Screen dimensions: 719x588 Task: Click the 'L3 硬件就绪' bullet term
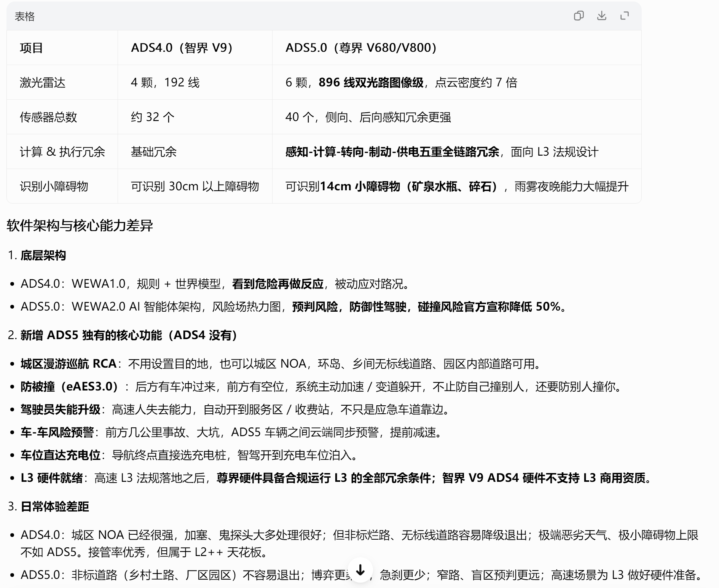pyautogui.click(x=52, y=478)
